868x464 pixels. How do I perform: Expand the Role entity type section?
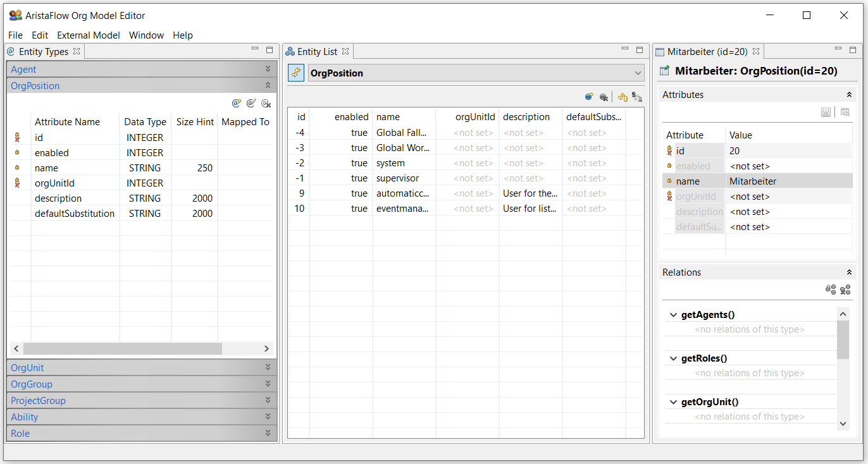(268, 433)
